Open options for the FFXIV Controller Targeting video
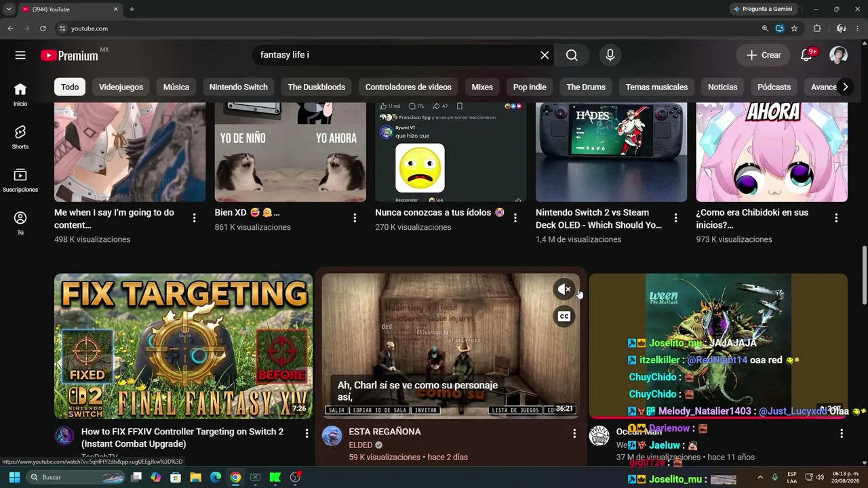The image size is (868, 488). (x=307, y=433)
